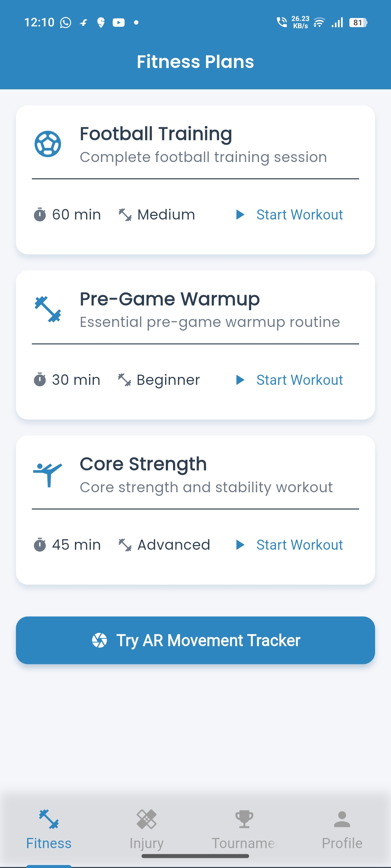Tap the play icon in Core Strength card
Viewport: 391px width, 868px height.
[x=240, y=545]
